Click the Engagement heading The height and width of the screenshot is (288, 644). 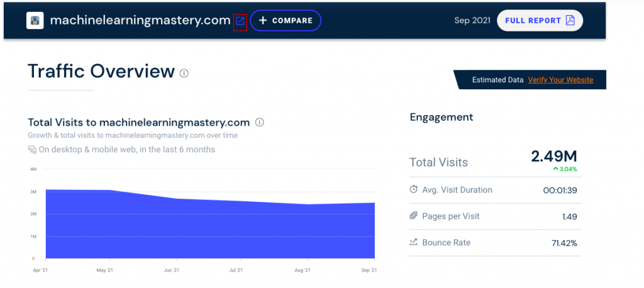(441, 117)
